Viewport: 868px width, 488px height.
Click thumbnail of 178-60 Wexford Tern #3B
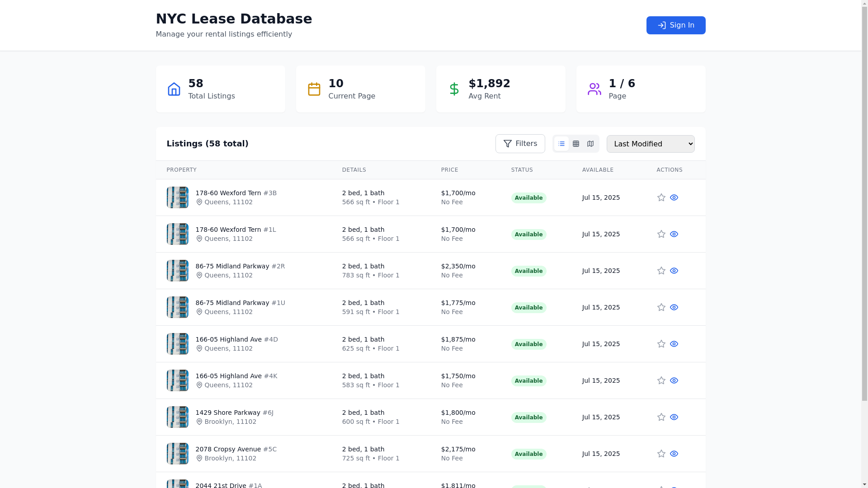(178, 197)
